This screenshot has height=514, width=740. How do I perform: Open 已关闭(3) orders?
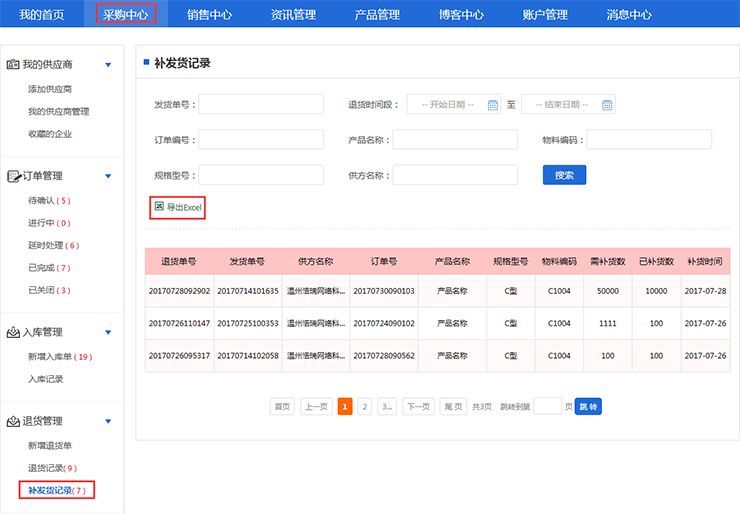49,290
